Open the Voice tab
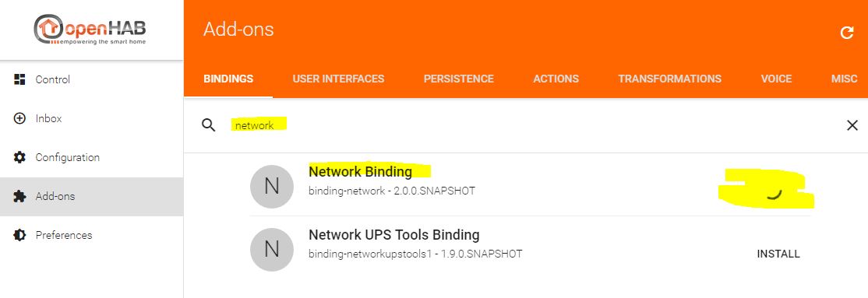This screenshot has width=868, height=298. pyautogui.click(x=776, y=79)
